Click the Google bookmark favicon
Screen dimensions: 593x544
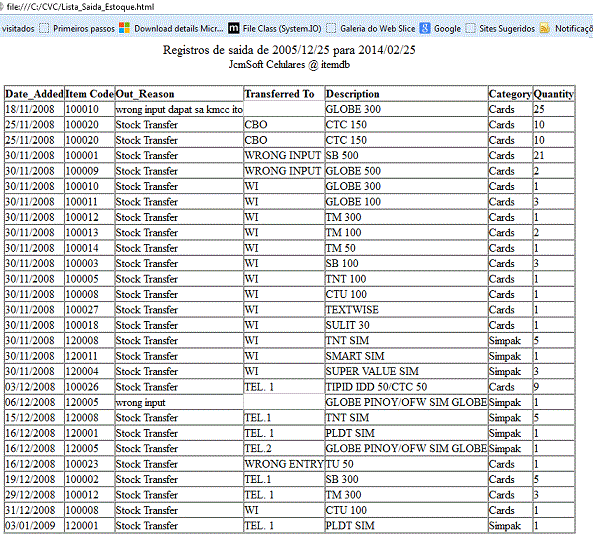point(425,28)
